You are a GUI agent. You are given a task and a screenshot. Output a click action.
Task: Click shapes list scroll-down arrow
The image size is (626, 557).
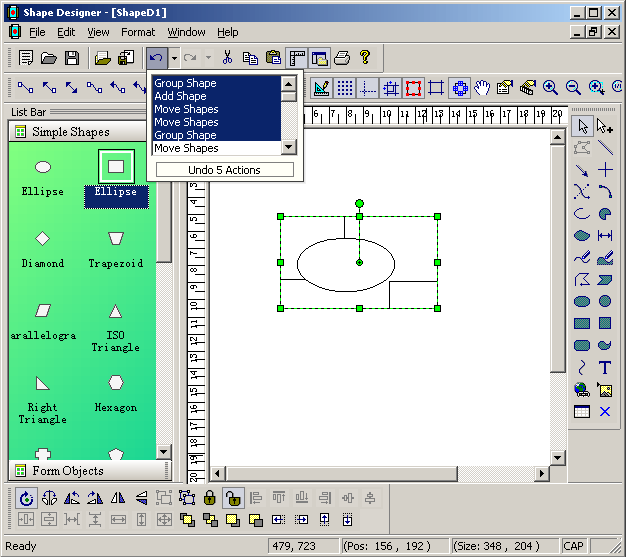pyautogui.click(x=163, y=452)
